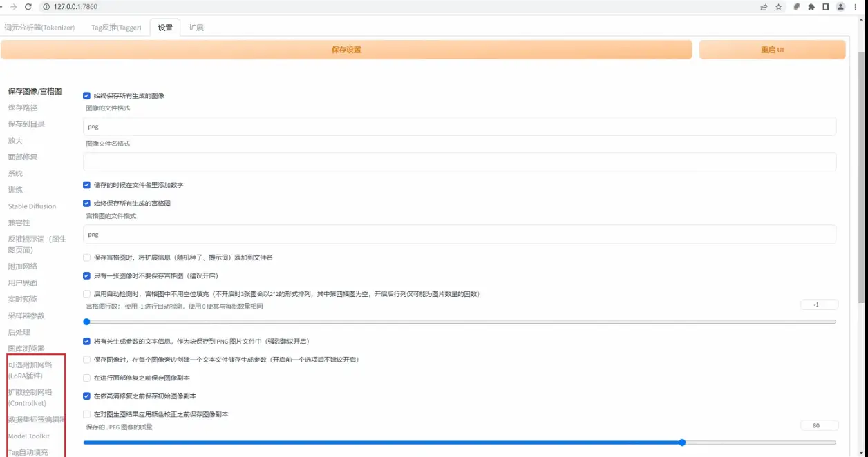Enable 在进行面部修复之前保存图像副本
Screen dimensions: 868x457
[86, 378]
